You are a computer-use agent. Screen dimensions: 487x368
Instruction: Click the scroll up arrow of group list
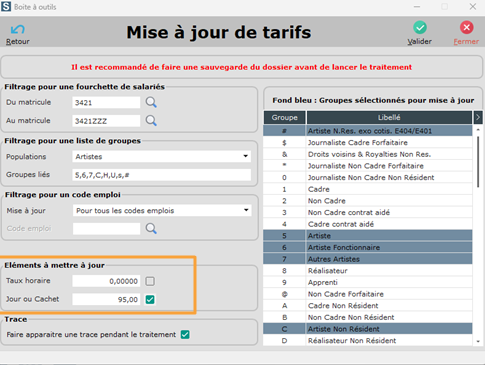478,129
